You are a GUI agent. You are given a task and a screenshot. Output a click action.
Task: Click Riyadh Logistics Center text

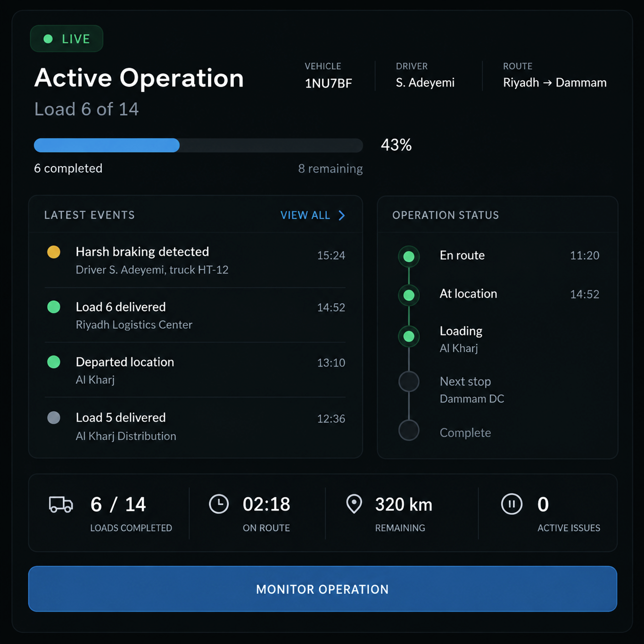[134, 325]
